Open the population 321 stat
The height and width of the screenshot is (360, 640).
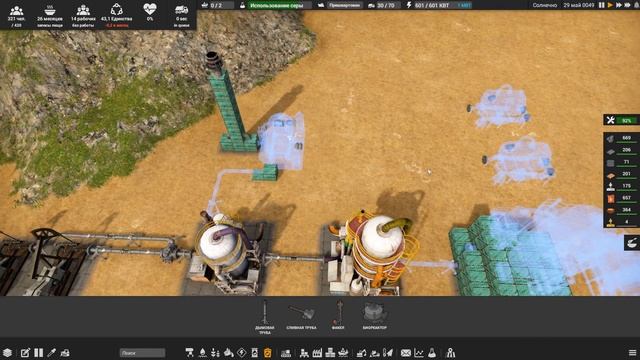16,16
